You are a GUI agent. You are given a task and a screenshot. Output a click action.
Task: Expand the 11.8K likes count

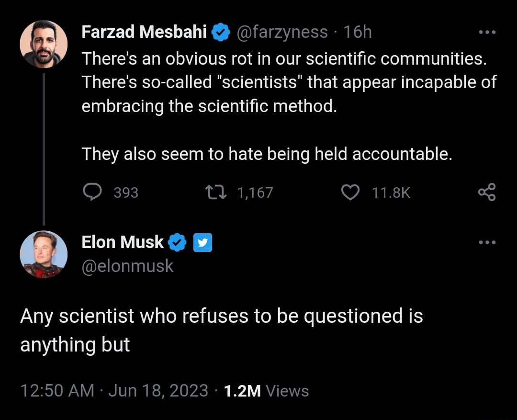point(390,192)
